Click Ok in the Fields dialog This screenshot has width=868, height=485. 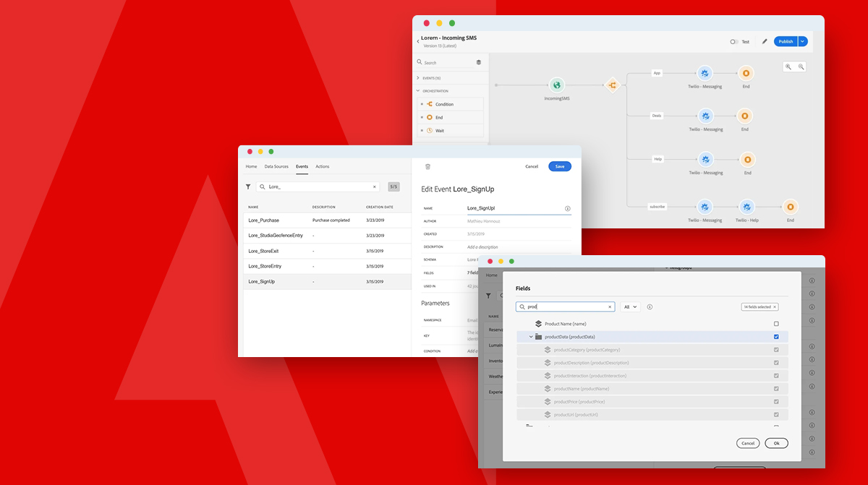[776, 443]
